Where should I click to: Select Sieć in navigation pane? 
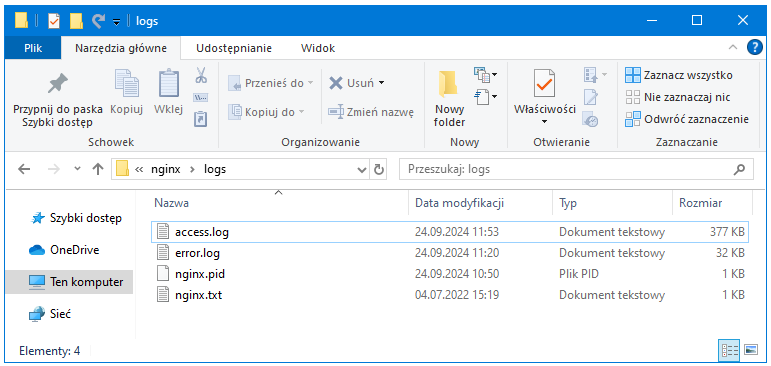point(49,313)
